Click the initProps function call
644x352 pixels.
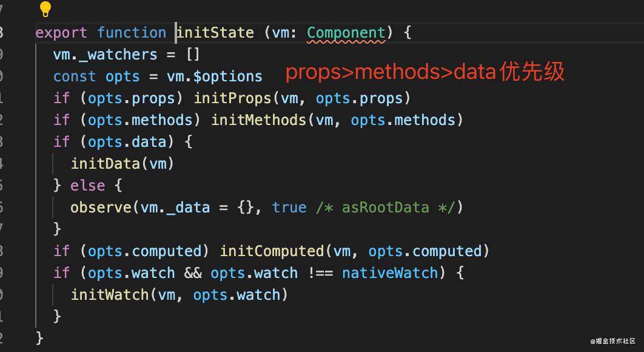[232, 98]
